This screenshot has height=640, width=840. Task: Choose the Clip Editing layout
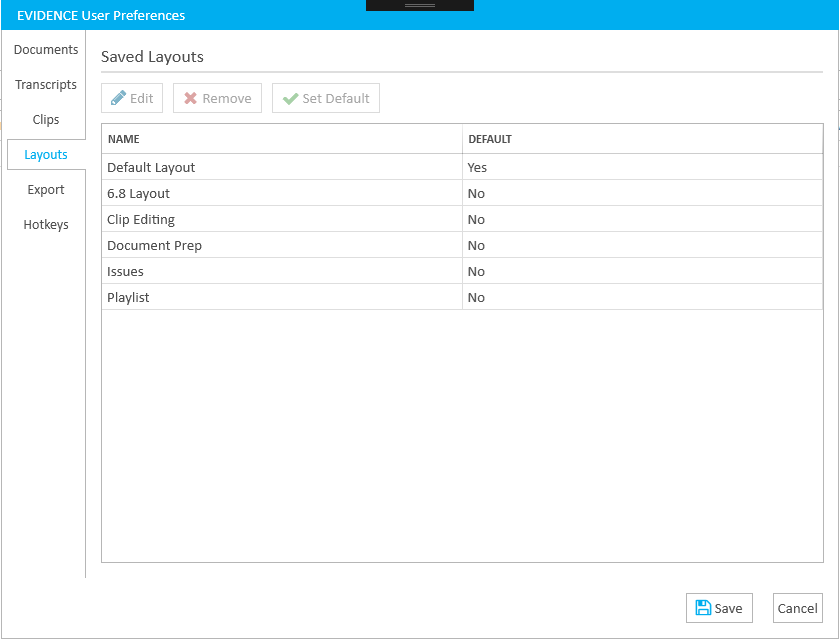[141, 220]
